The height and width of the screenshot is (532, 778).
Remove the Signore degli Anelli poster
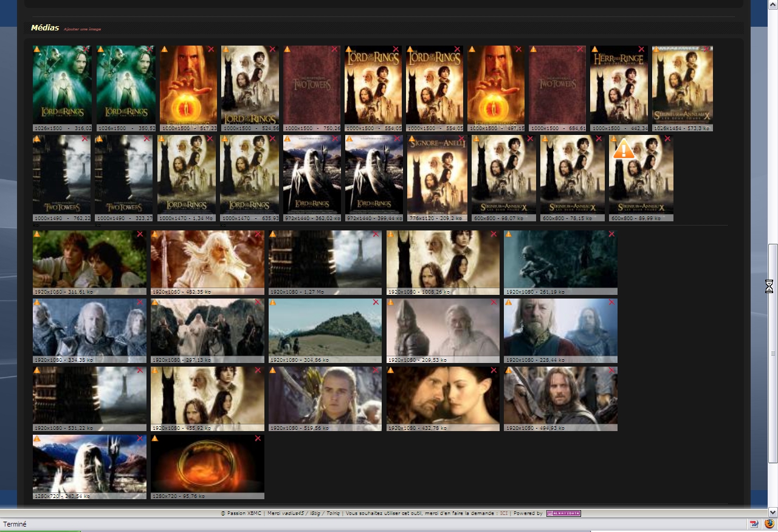coord(461,139)
